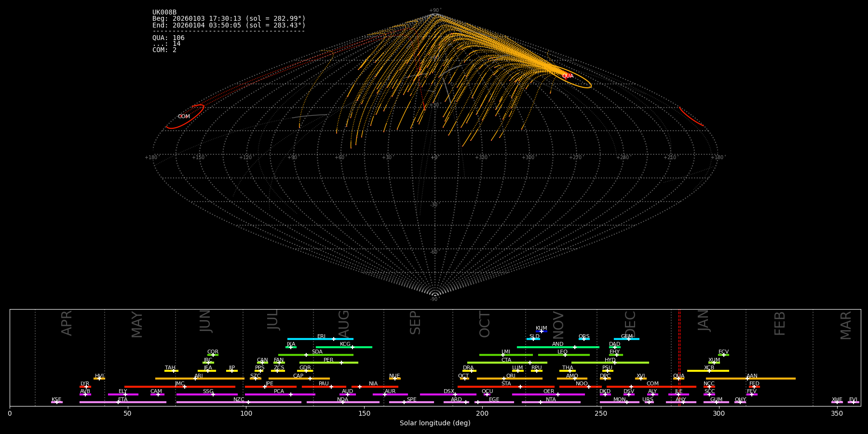Click the peak cross marker on ORI bar
Image resolution: width=868 pixels, height=434 pixels.
point(504,379)
